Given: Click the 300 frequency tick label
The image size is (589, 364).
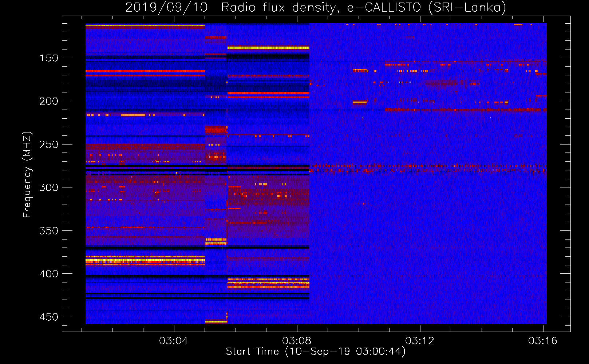Looking at the screenshot, I should 49,187.
